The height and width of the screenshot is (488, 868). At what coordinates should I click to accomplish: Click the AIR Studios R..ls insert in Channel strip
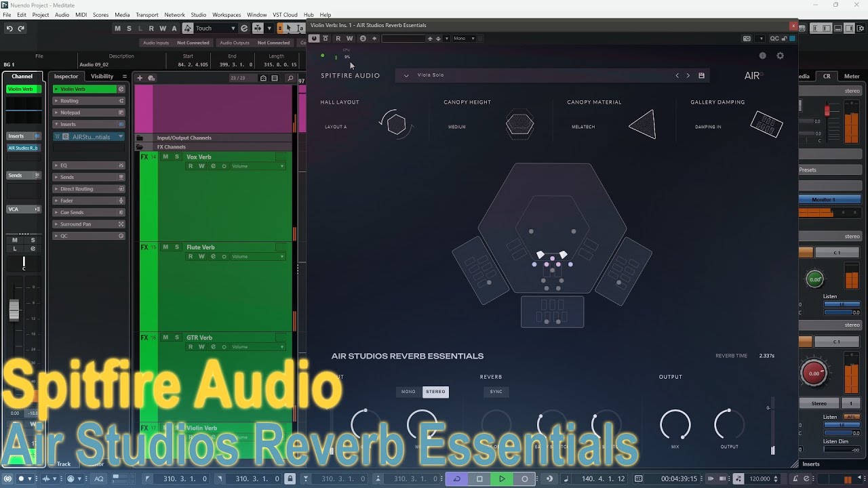click(x=23, y=148)
